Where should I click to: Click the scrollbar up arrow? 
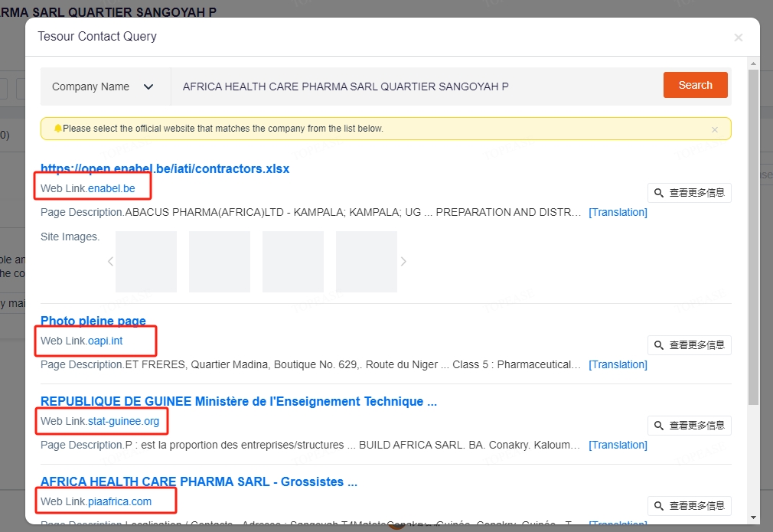(x=753, y=64)
